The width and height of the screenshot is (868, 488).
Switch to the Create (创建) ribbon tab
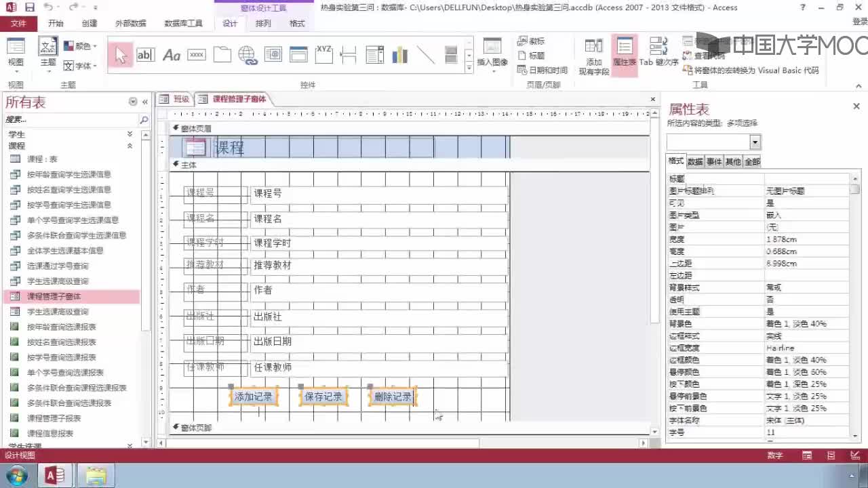[90, 23]
